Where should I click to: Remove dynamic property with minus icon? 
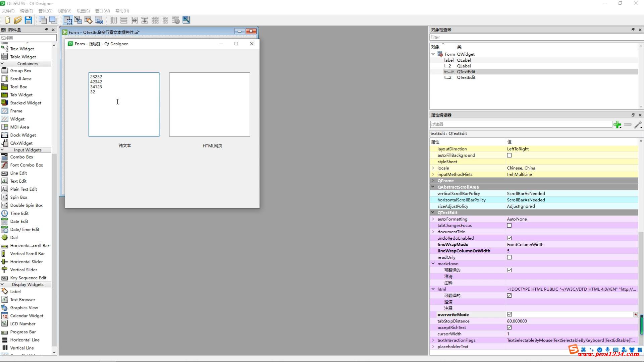628,125
